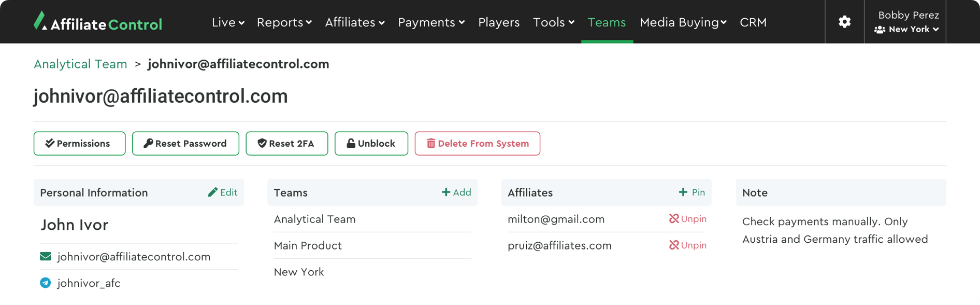Click the Reset Password button

tap(185, 144)
